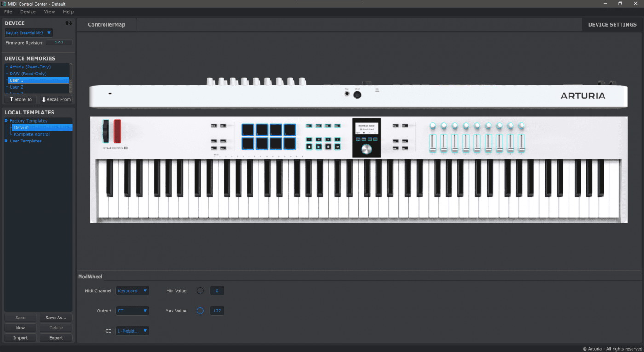
Task: Click the Store To button
Action: pyautogui.click(x=21, y=99)
